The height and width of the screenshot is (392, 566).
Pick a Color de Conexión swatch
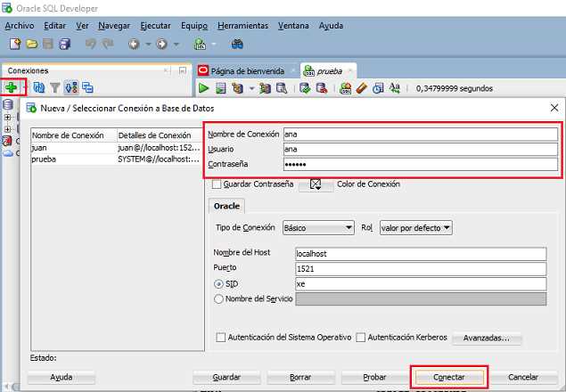[x=316, y=184]
